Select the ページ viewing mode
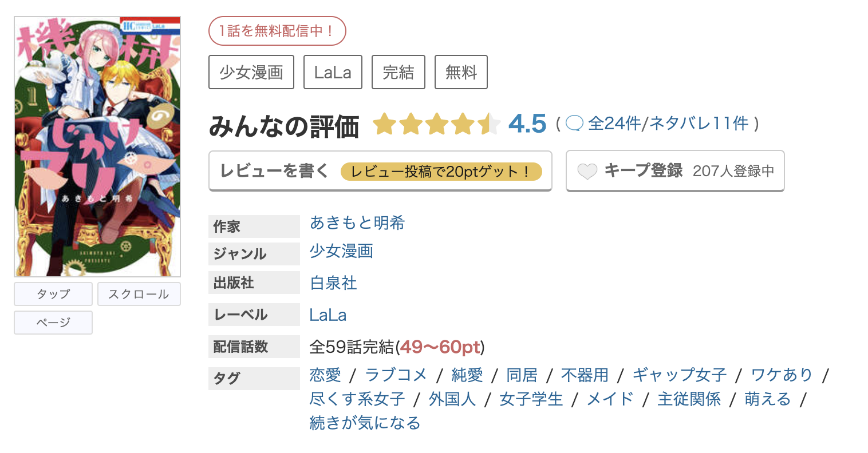This screenshot has height=453, width=868. 53,322
